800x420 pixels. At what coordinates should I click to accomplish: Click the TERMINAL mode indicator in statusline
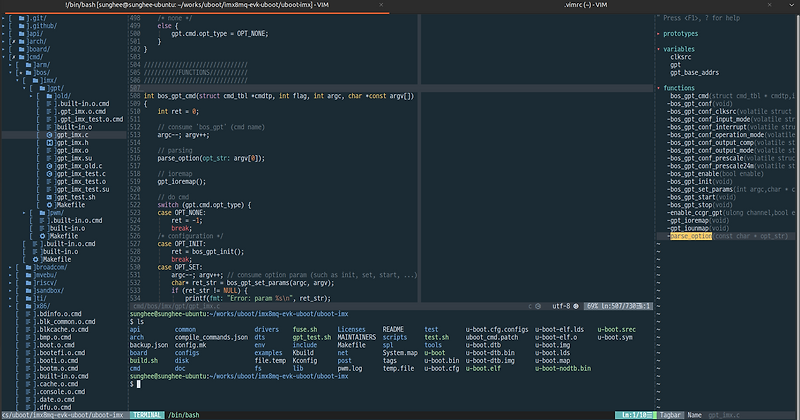147,415
